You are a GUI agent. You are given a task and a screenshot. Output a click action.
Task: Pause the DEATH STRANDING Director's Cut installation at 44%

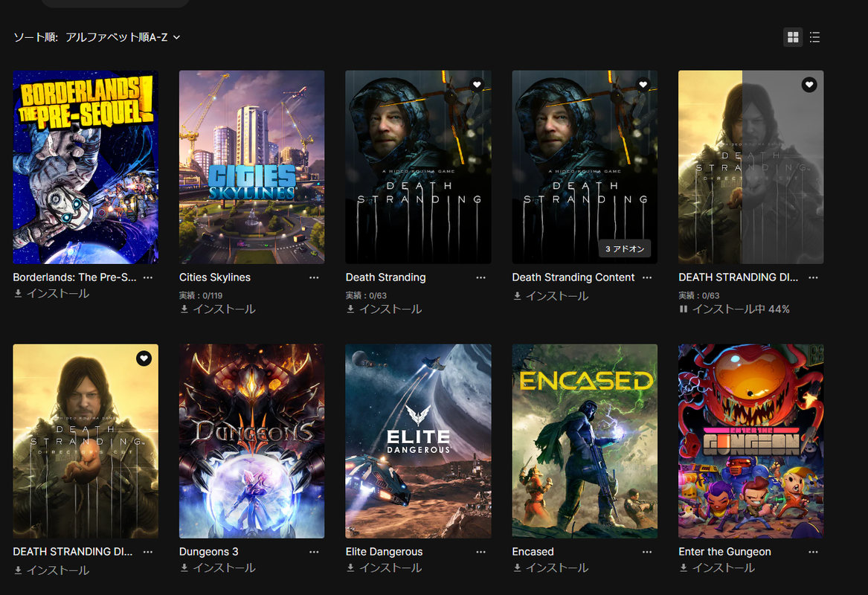(x=734, y=309)
